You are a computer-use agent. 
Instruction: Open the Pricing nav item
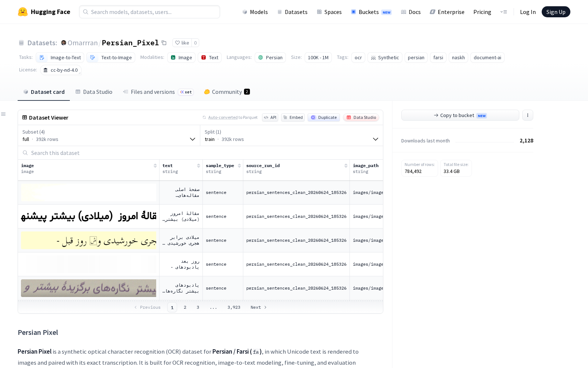[482, 12]
